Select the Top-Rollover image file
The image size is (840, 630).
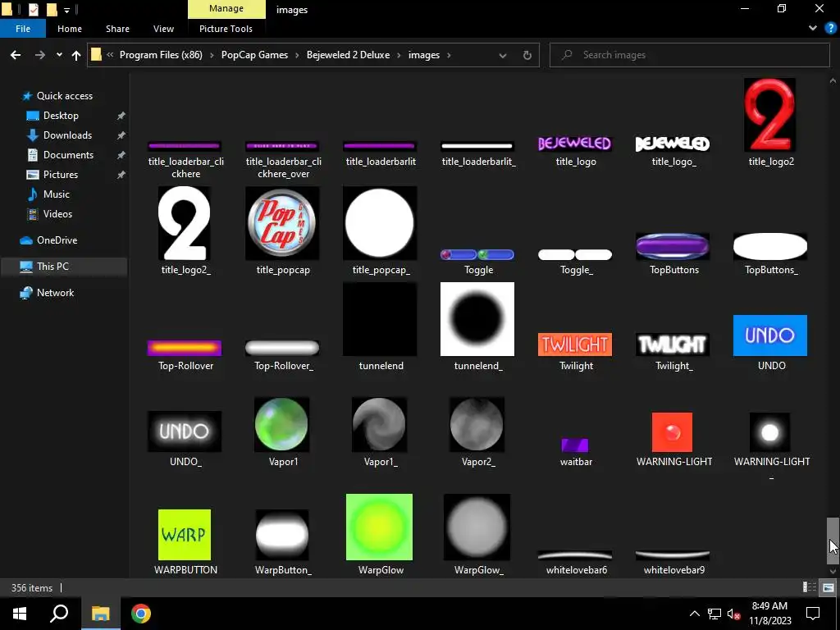[185, 348]
